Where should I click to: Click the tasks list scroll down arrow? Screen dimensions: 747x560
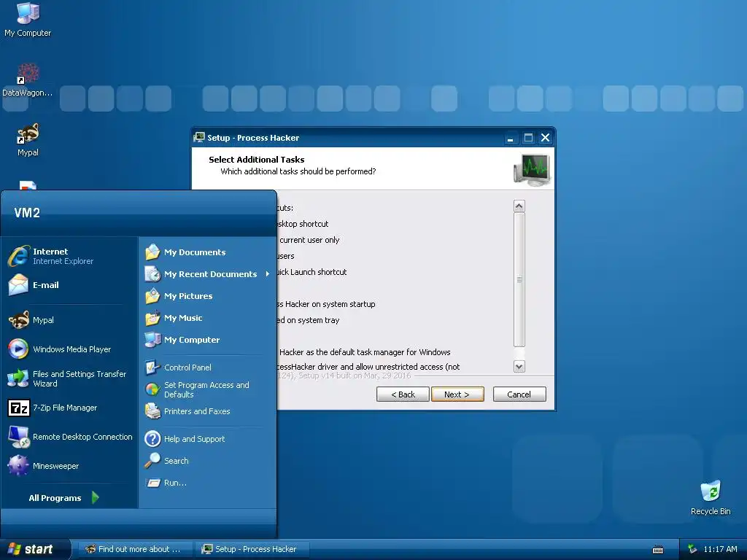click(519, 366)
